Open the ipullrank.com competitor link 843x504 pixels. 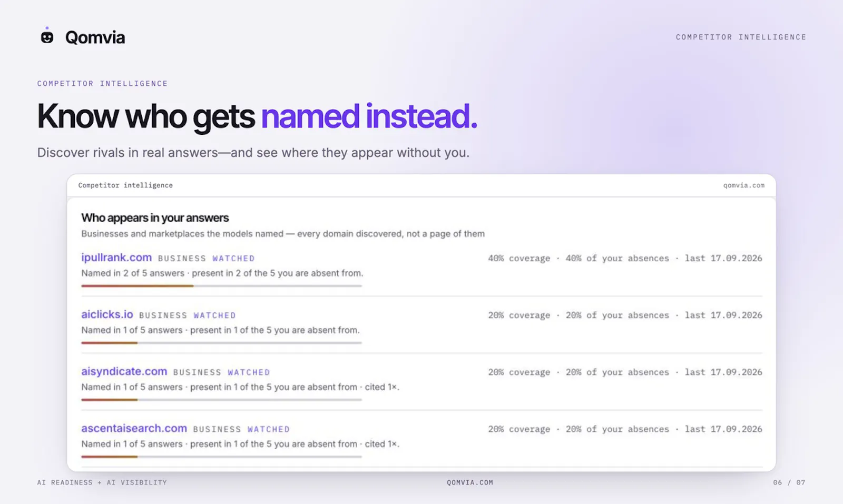(x=116, y=258)
